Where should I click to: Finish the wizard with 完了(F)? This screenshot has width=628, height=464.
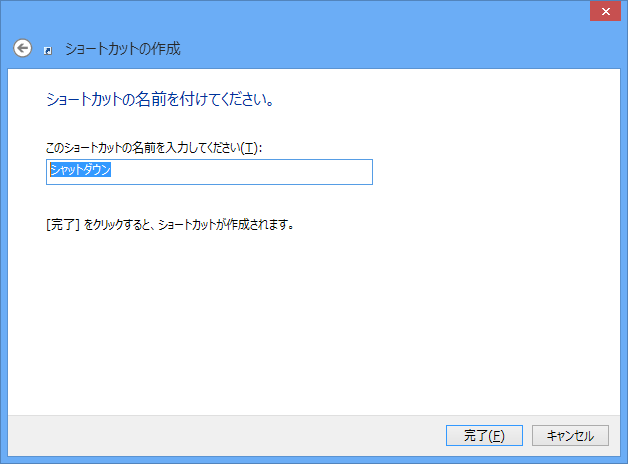click(484, 435)
